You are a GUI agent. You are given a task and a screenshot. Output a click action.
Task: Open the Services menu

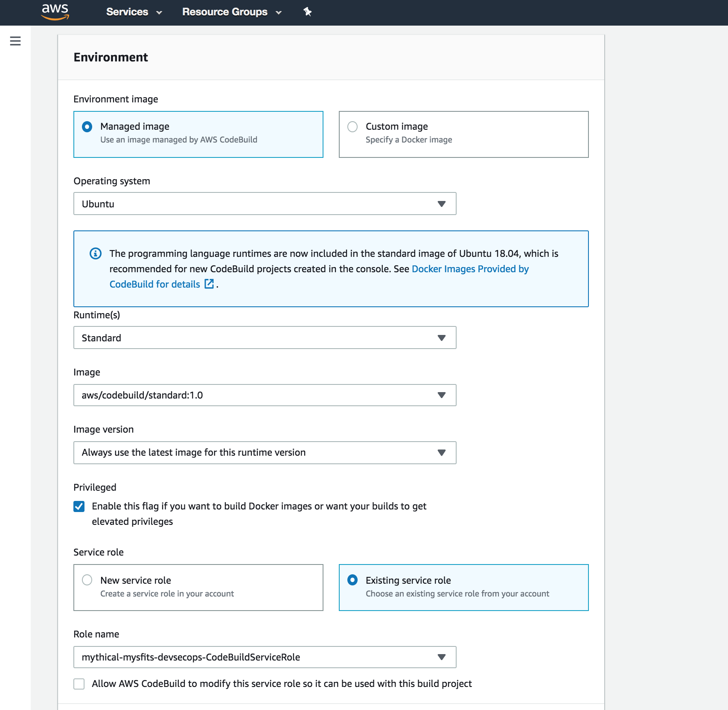(134, 12)
